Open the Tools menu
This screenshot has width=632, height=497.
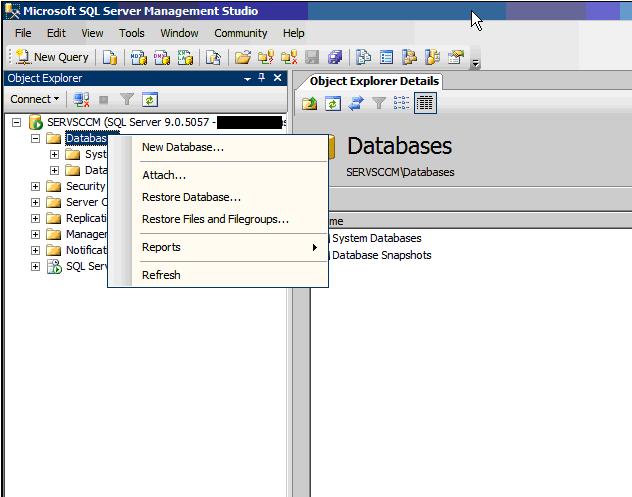coord(131,33)
